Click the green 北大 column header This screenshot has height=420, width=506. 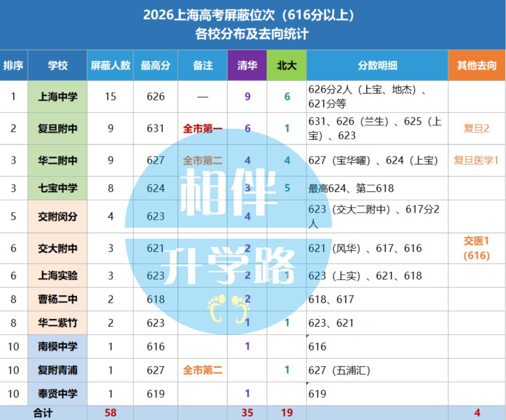coord(287,65)
